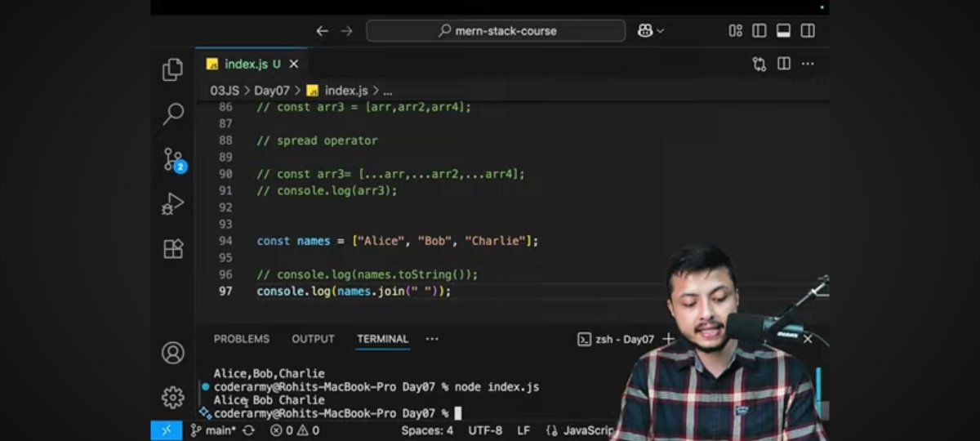Select the index.js editor tab
This screenshot has width=980, height=441.
point(252,64)
